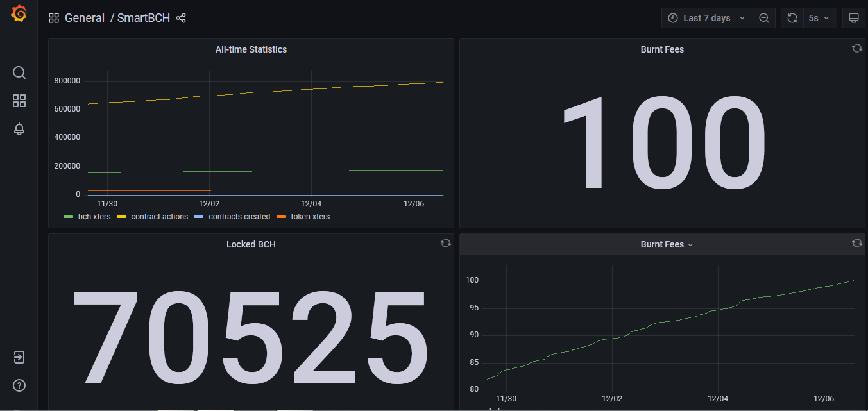
Task: Cycle view mode with the monitor icon
Action: click(854, 18)
